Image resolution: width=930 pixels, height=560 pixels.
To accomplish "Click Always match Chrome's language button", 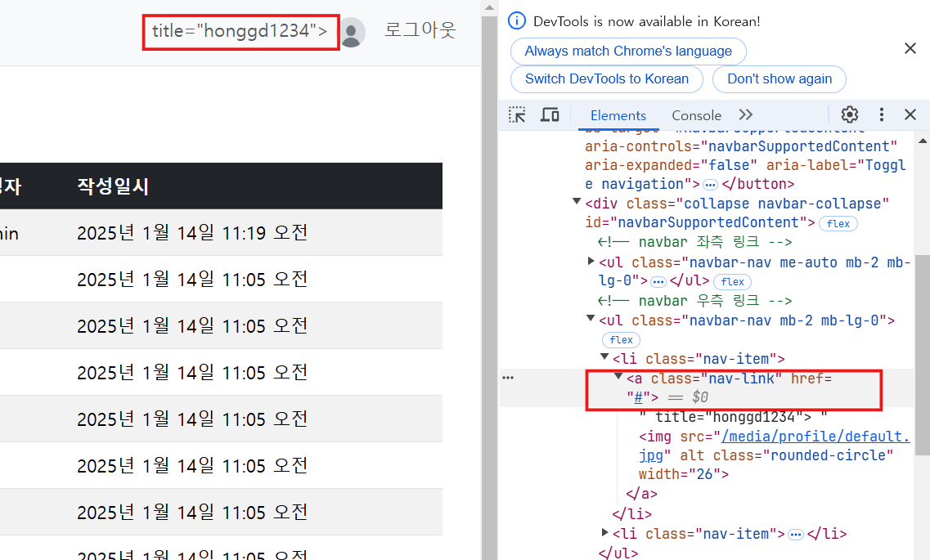I will pyautogui.click(x=628, y=51).
